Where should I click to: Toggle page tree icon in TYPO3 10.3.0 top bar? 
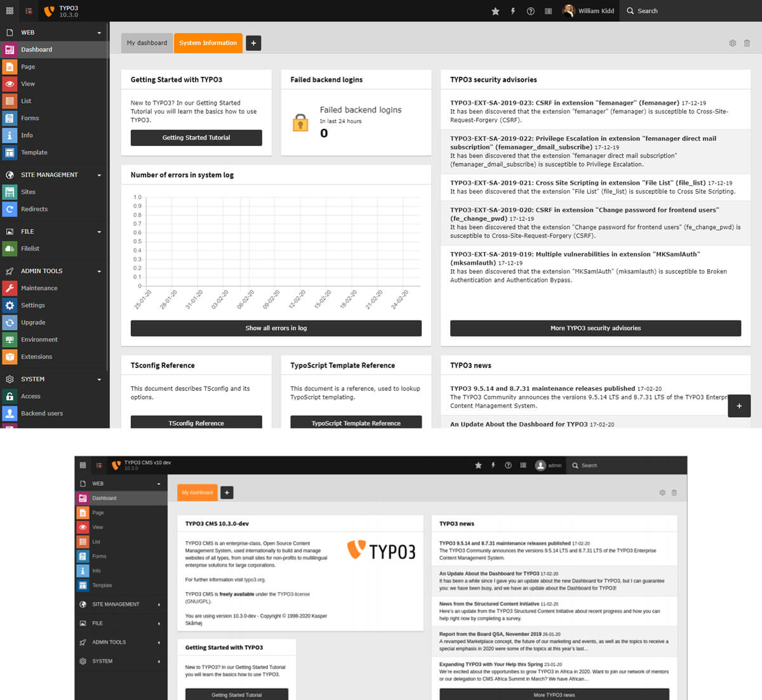point(29,11)
